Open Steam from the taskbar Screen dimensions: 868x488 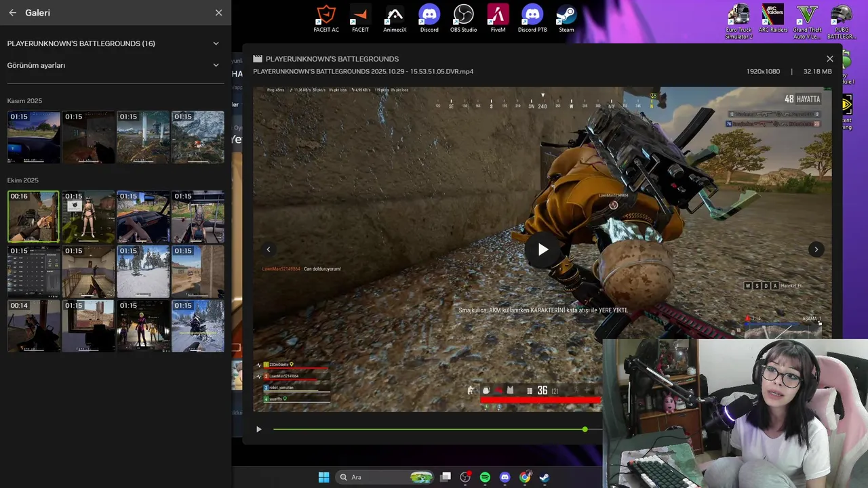tap(544, 477)
